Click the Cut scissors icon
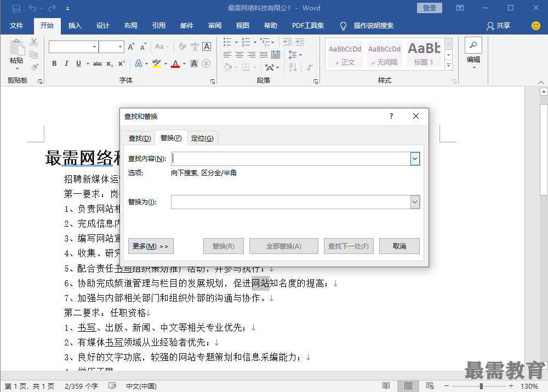Viewport: 548px width, 392px height. tap(34, 42)
